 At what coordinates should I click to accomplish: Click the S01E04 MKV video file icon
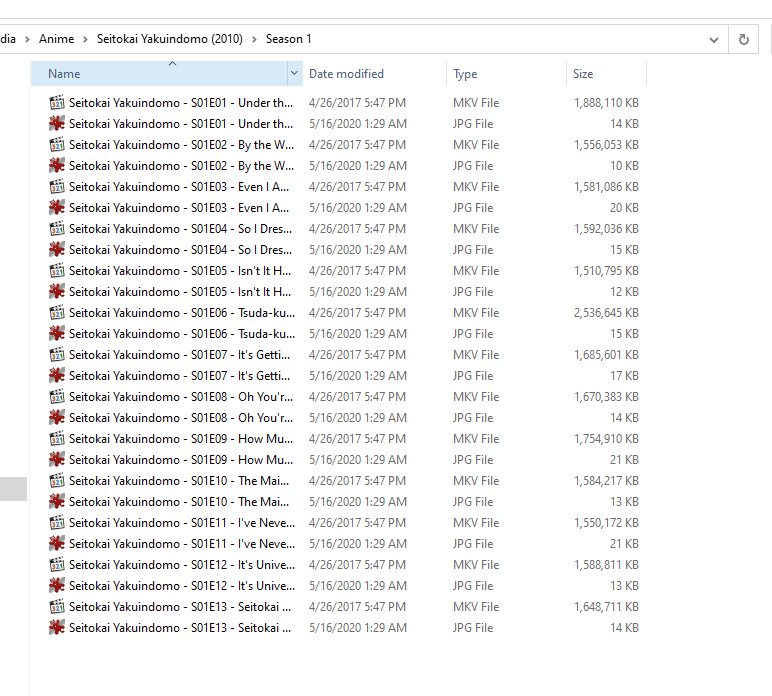pyautogui.click(x=57, y=228)
